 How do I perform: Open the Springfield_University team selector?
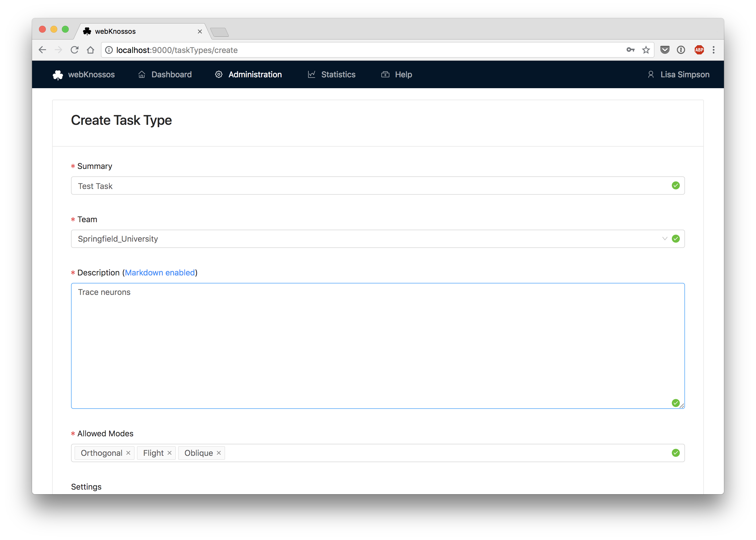(377, 239)
